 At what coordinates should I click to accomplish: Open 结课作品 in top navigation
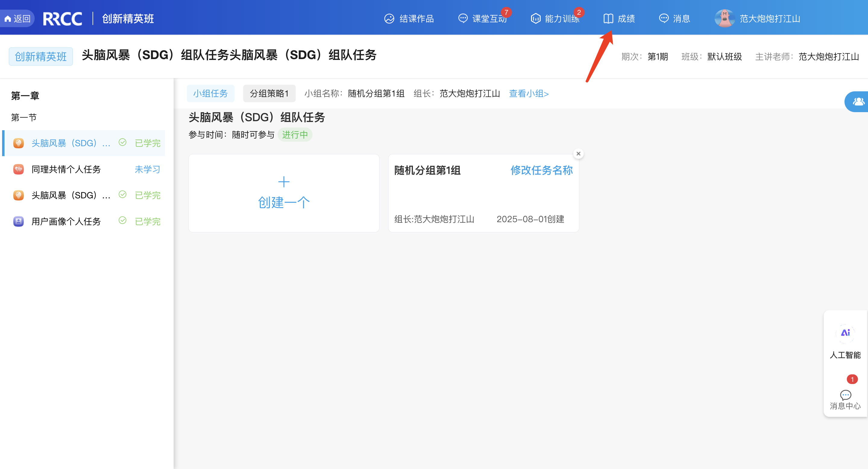coord(409,18)
